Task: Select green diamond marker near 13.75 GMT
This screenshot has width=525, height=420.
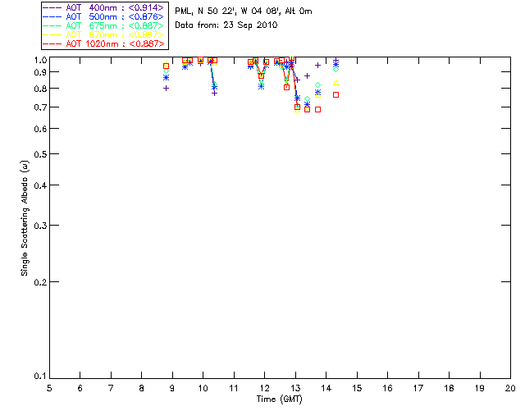Action: click(x=317, y=85)
